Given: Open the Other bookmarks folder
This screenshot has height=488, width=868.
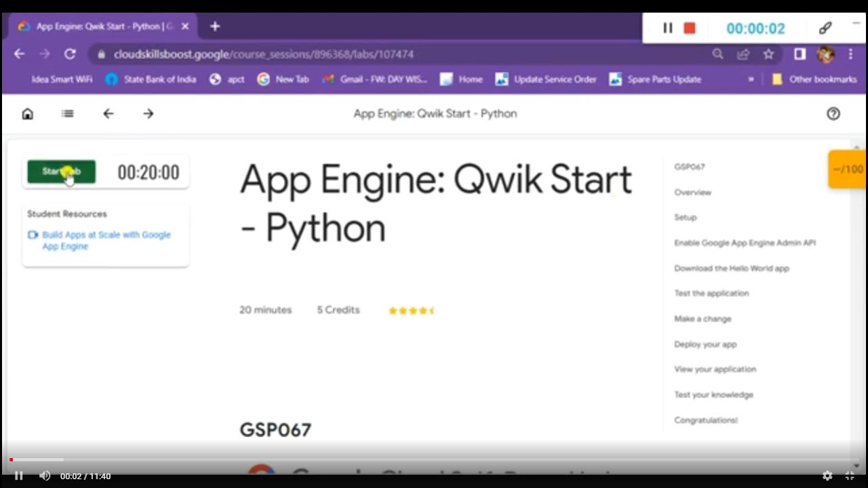Looking at the screenshot, I should 814,79.
